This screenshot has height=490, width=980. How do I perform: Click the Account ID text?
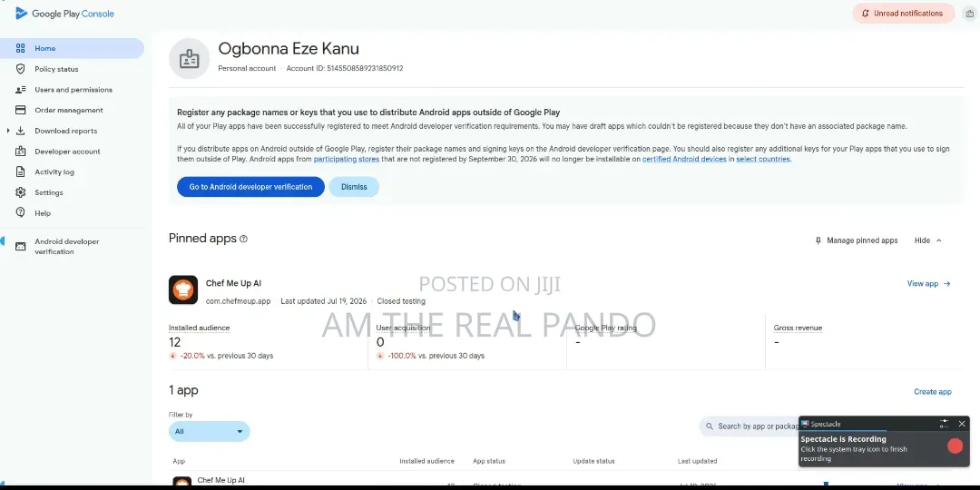(345, 68)
